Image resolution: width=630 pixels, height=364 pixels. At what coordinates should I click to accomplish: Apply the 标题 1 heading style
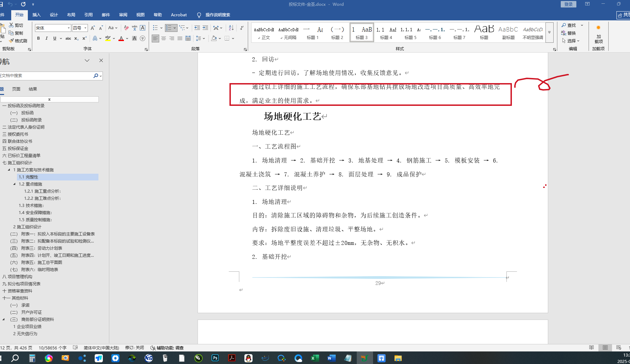pyautogui.click(x=313, y=33)
